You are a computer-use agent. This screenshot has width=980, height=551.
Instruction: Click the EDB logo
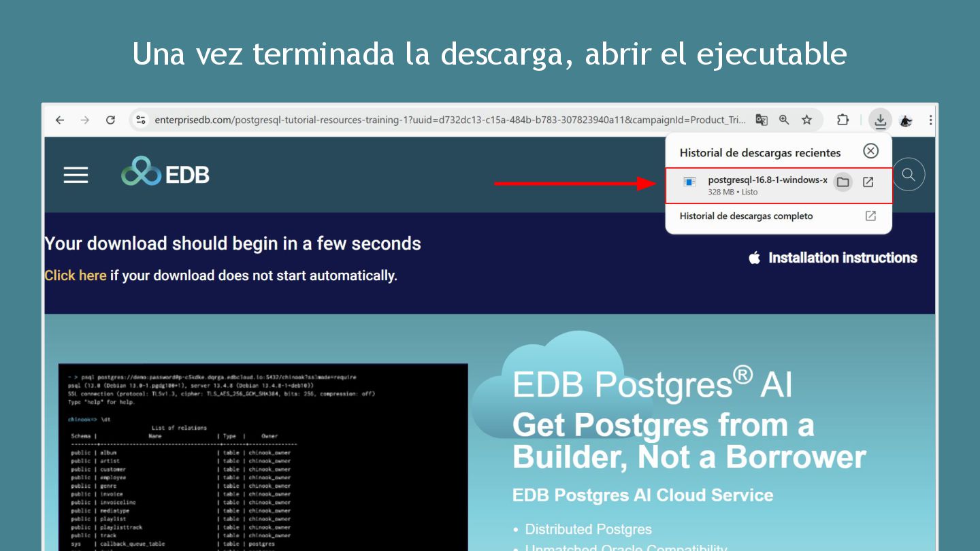click(x=165, y=171)
